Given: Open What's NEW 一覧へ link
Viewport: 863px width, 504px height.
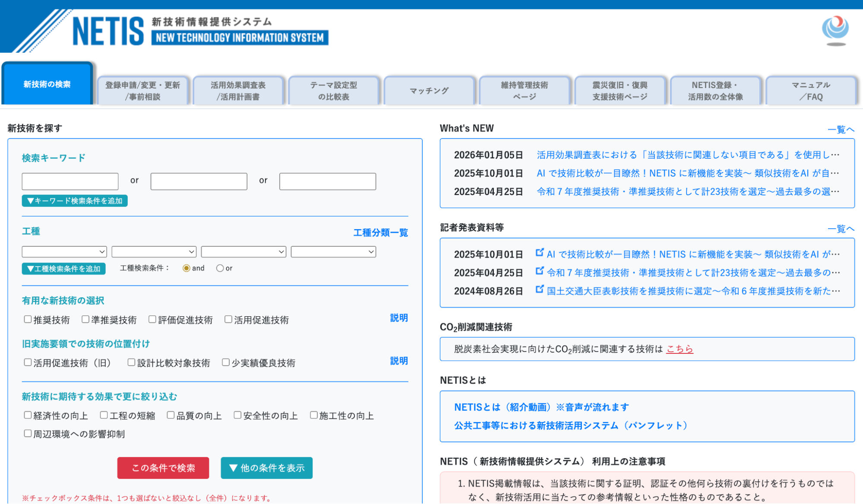Looking at the screenshot, I should 841,129.
